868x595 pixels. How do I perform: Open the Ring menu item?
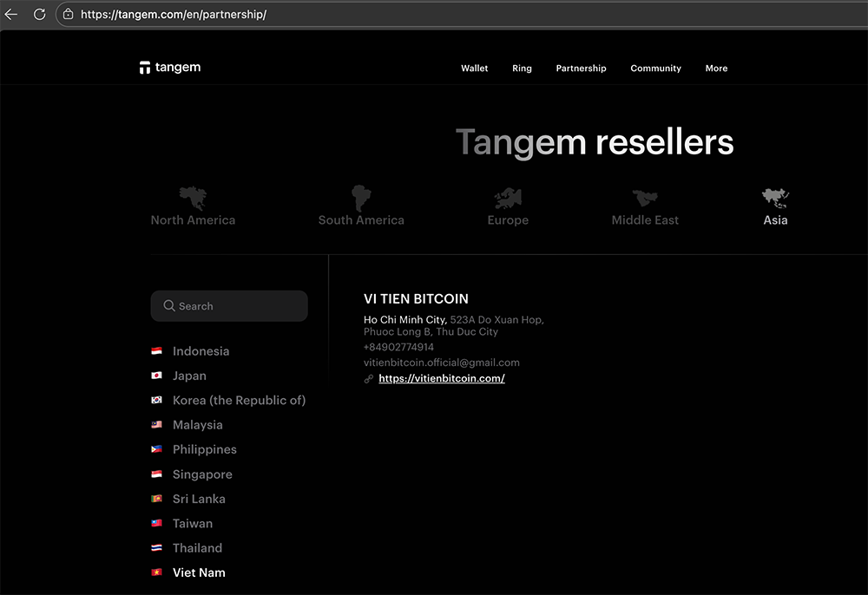pos(522,69)
